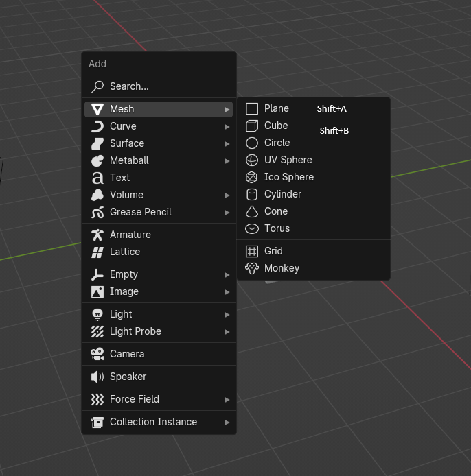Click the Light bulb icon
This screenshot has height=476, width=471.
(x=97, y=315)
